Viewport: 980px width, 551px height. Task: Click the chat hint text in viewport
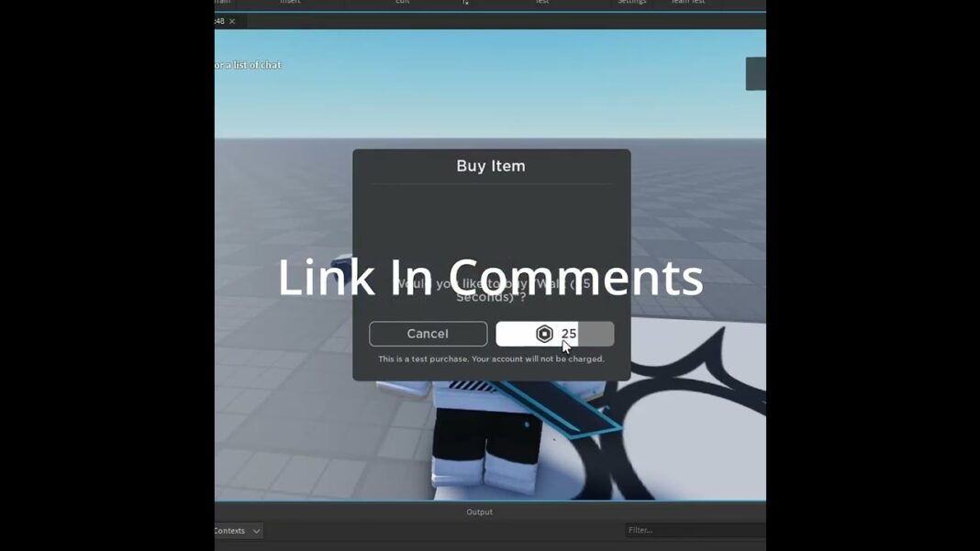point(248,65)
